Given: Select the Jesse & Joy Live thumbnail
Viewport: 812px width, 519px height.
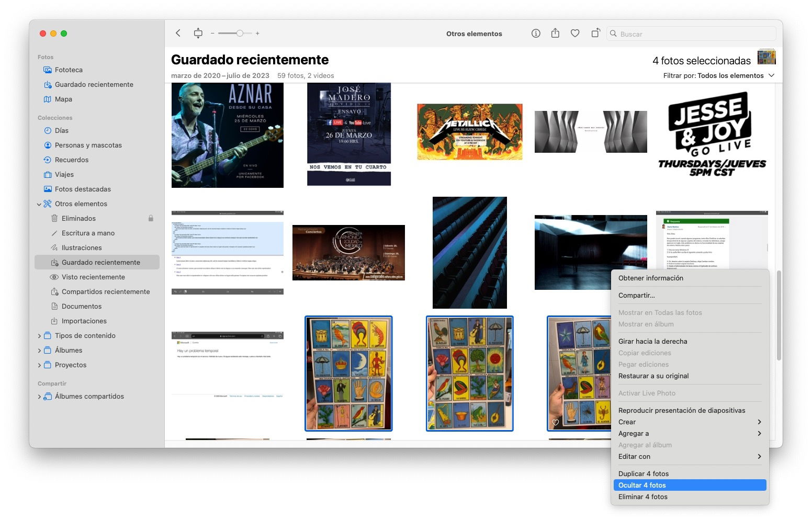Looking at the screenshot, I should [712, 134].
